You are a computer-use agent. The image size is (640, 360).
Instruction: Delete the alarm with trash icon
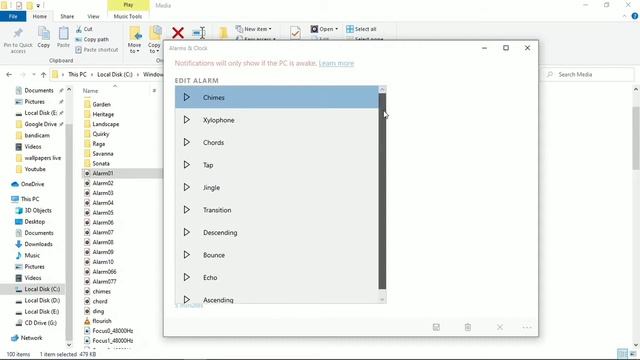(468, 327)
